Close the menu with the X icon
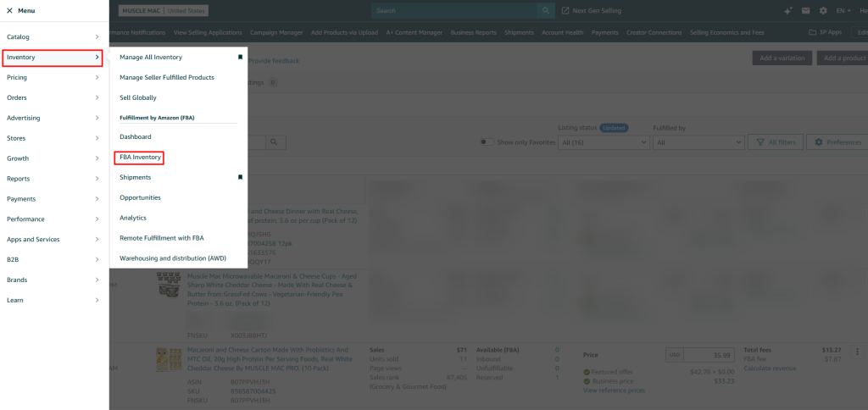 [x=10, y=10]
